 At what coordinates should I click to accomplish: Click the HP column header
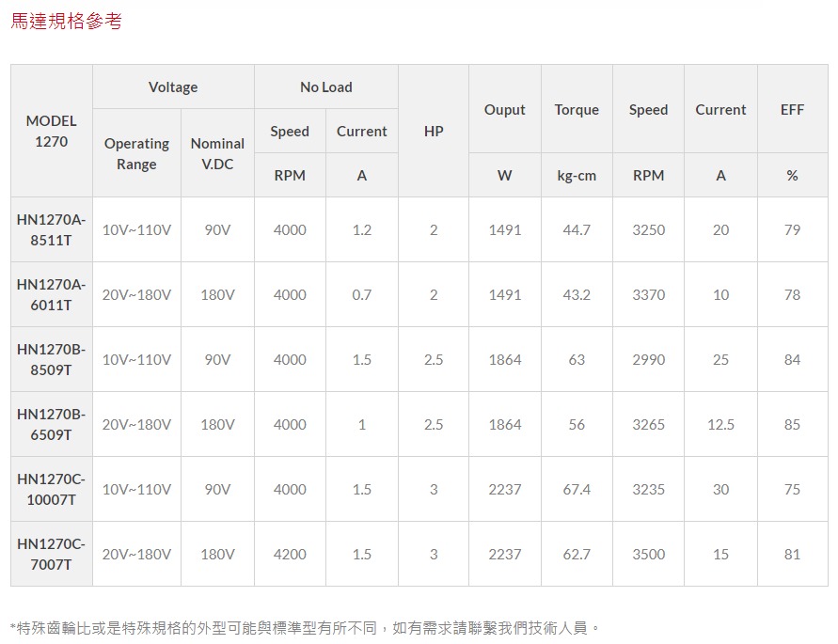coord(434,131)
